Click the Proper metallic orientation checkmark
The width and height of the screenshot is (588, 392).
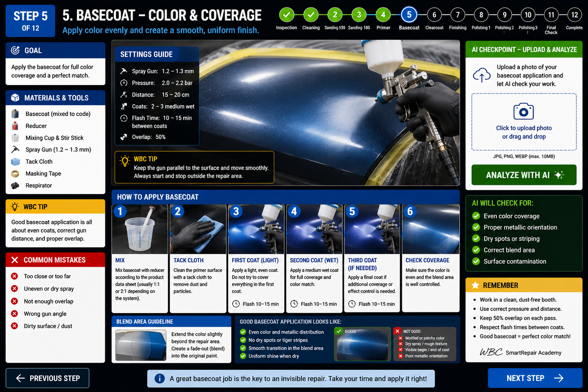(476, 227)
